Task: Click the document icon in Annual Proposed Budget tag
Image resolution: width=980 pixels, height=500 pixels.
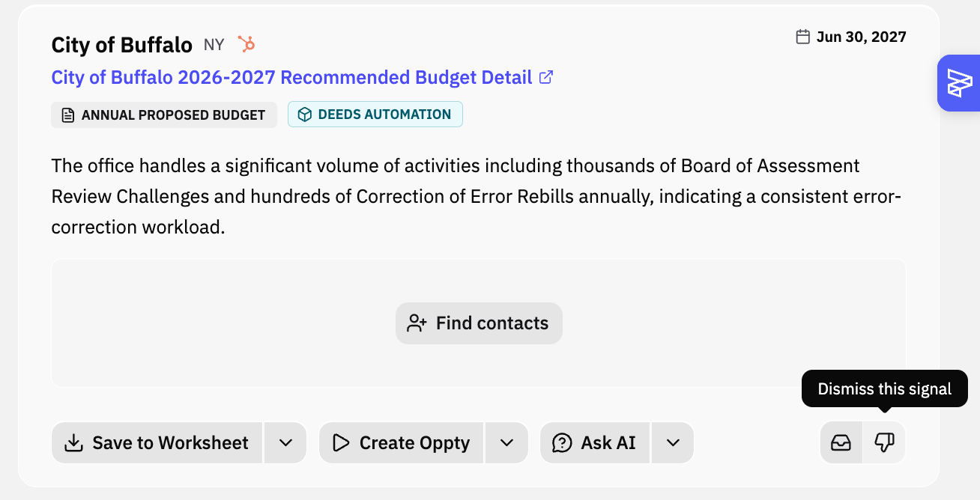Action: pos(68,115)
